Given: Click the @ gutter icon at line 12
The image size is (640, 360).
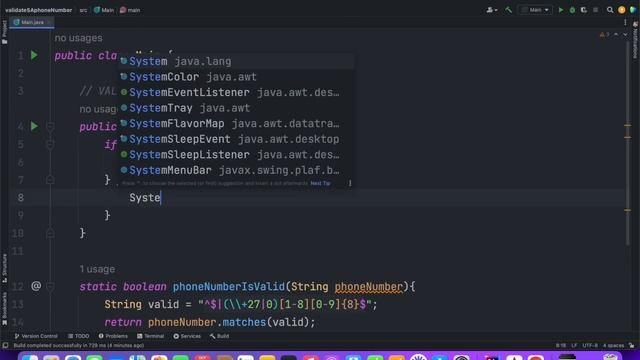Looking at the screenshot, I should click(36, 286).
